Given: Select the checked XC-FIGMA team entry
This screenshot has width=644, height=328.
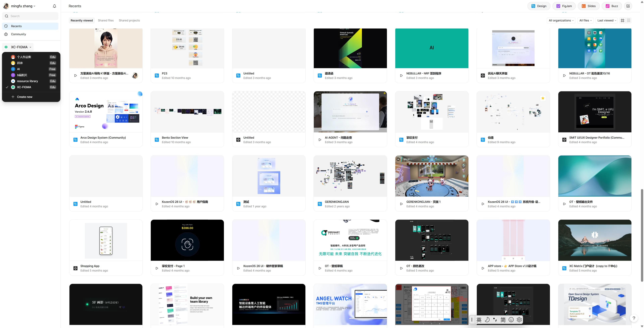Looking at the screenshot, I should [x=24, y=87].
